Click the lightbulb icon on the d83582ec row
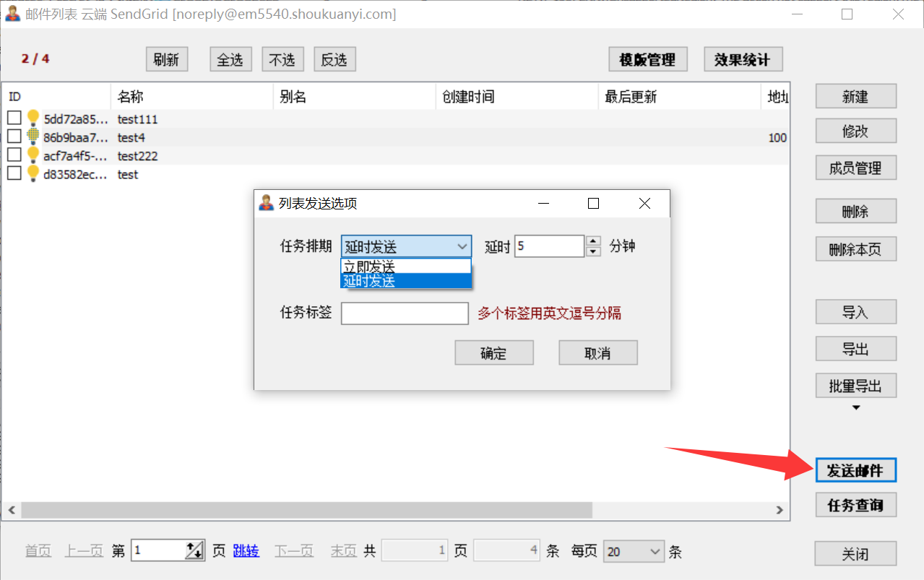924x580 pixels. (x=33, y=173)
